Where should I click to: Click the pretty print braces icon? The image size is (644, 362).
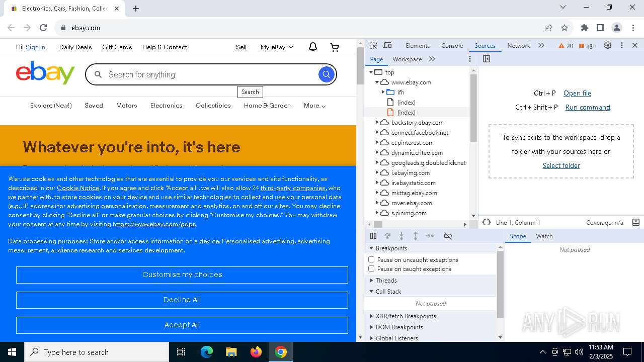click(487, 222)
